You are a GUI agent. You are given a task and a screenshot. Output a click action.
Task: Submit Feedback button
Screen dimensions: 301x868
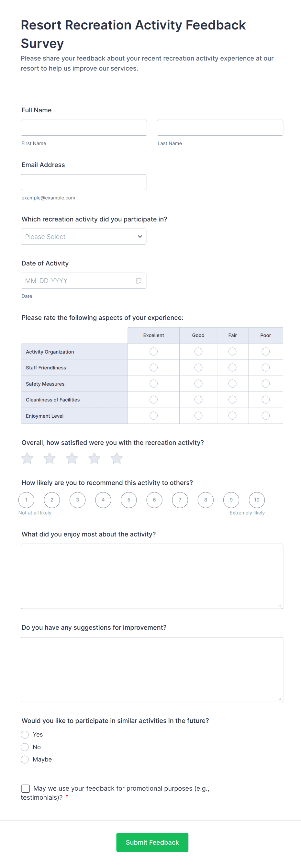point(152,842)
